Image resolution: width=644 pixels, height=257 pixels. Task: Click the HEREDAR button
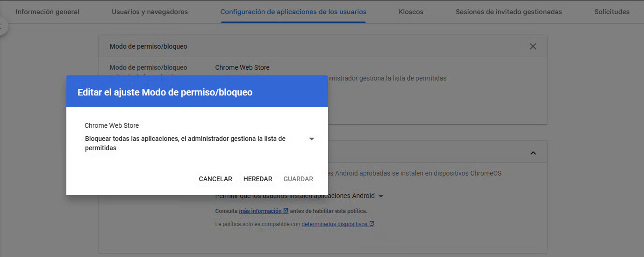click(x=258, y=179)
